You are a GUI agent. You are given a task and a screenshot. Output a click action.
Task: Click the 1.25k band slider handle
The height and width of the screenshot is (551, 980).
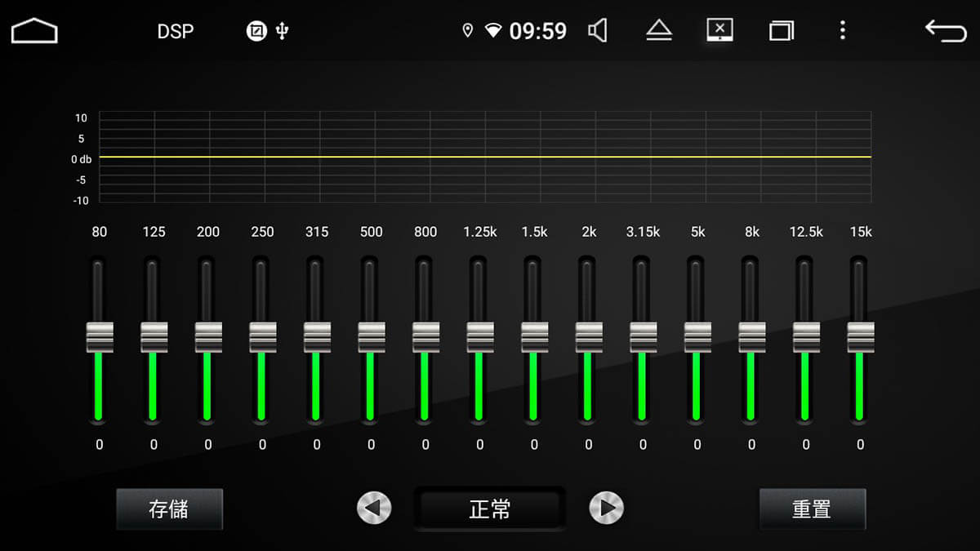click(480, 337)
